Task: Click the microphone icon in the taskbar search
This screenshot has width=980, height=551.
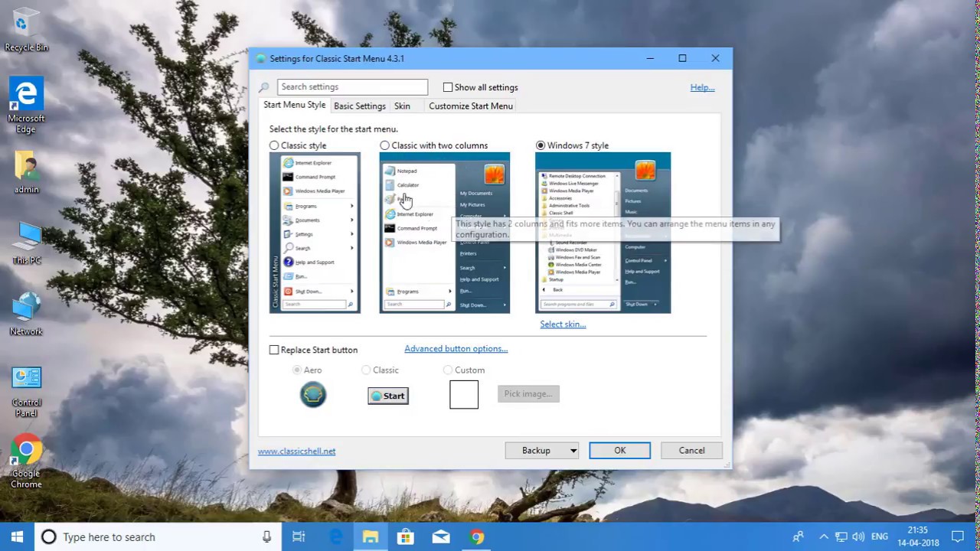Action: (x=266, y=536)
